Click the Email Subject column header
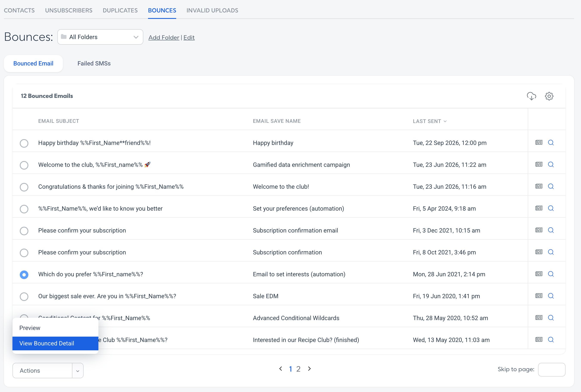 pyautogui.click(x=58, y=121)
